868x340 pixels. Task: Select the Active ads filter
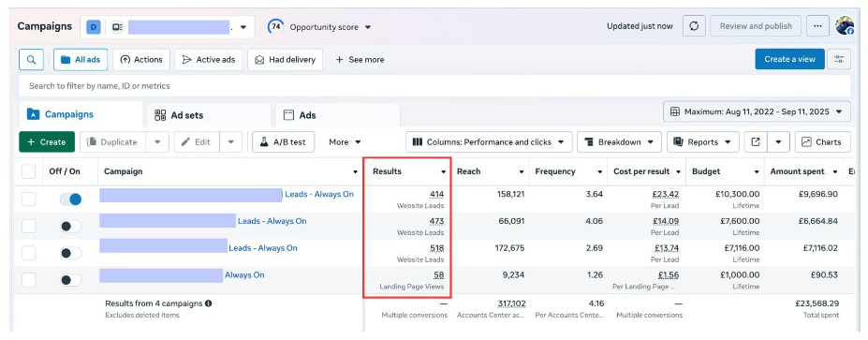coord(209,60)
